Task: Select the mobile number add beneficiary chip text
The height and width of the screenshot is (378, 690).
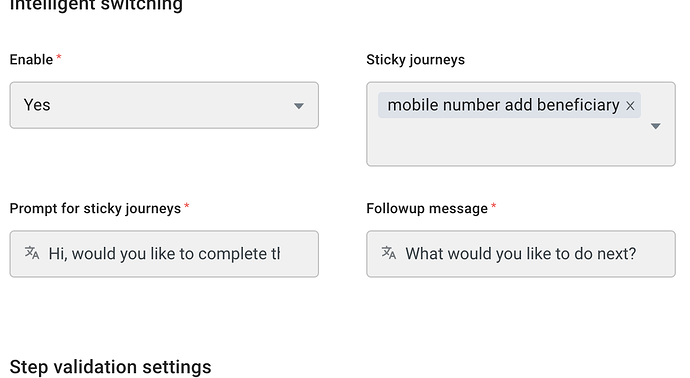Action: pos(503,105)
